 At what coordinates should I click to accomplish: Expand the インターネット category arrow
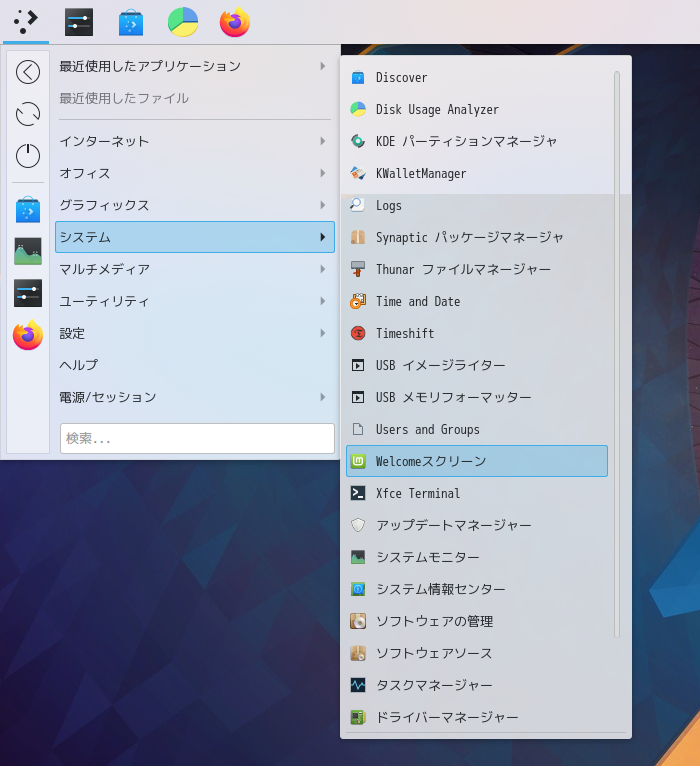pyautogui.click(x=322, y=141)
